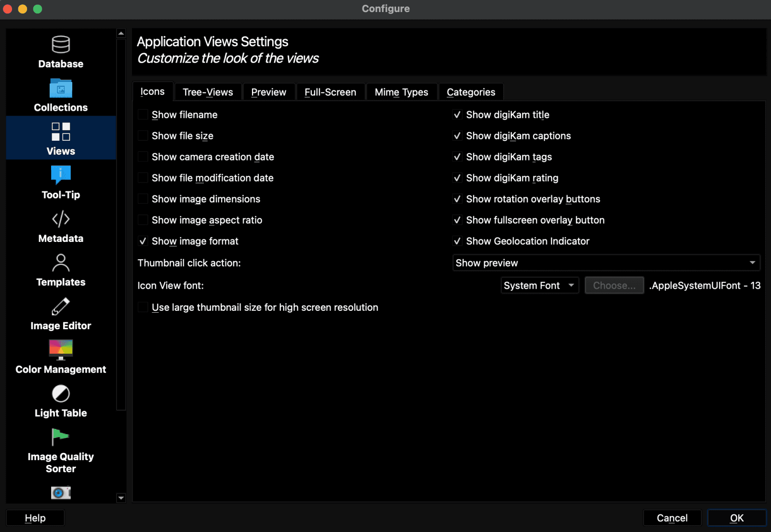771x532 pixels.
Task: Open the Database settings section
Action: pyautogui.click(x=60, y=53)
